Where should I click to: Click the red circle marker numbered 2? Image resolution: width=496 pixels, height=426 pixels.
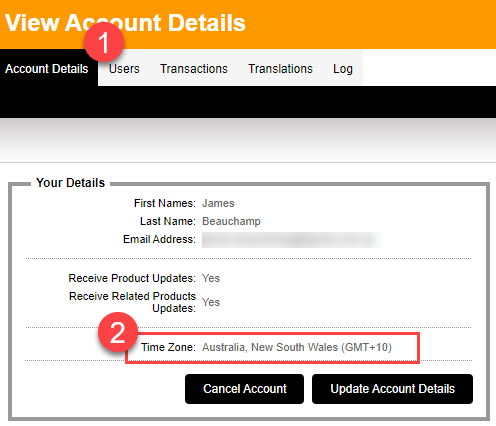pos(118,332)
